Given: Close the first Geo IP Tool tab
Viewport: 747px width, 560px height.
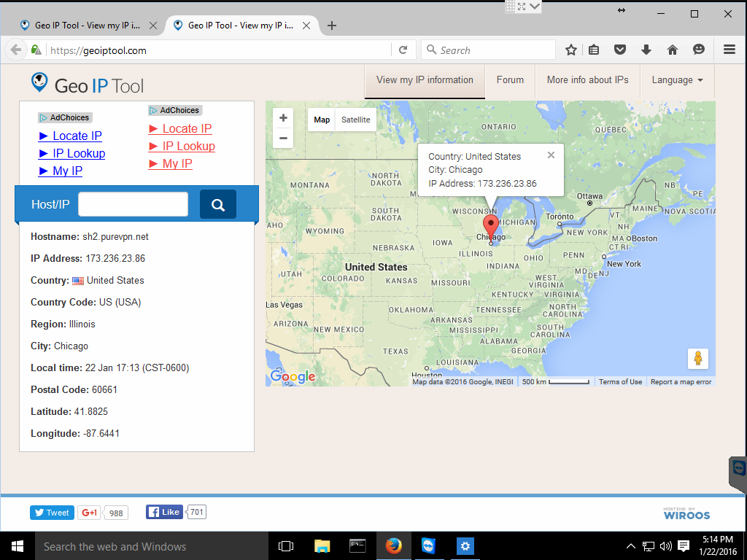Looking at the screenshot, I should tap(153, 26).
